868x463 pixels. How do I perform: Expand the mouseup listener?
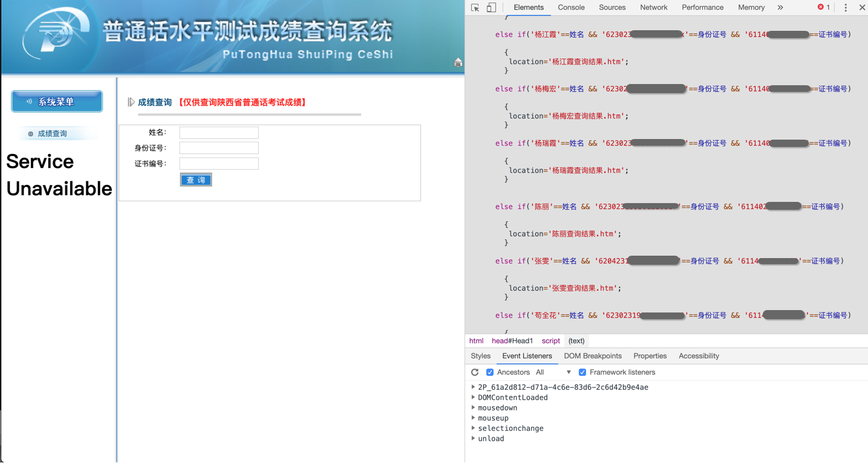coord(473,418)
